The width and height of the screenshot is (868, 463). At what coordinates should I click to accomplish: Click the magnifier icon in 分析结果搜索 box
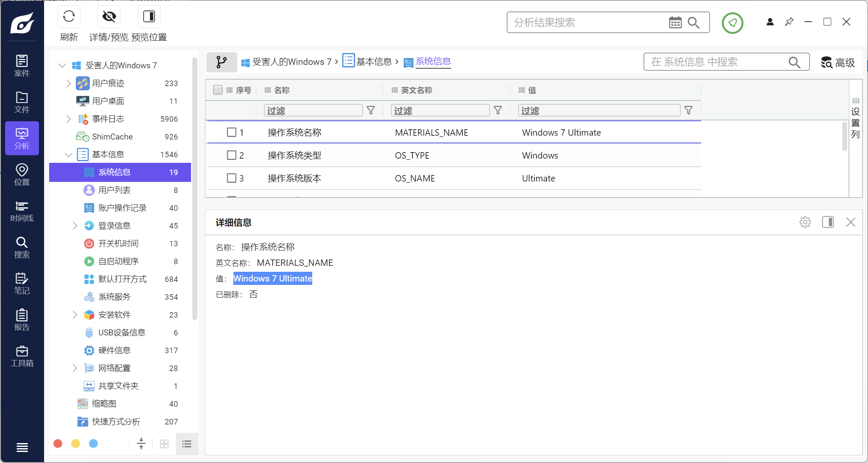pyautogui.click(x=693, y=22)
